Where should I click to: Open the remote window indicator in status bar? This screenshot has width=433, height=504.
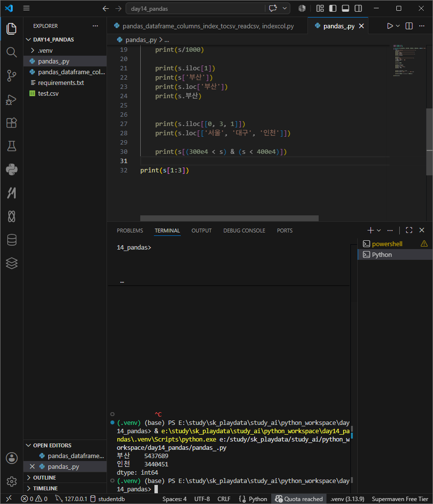tap(9, 499)
